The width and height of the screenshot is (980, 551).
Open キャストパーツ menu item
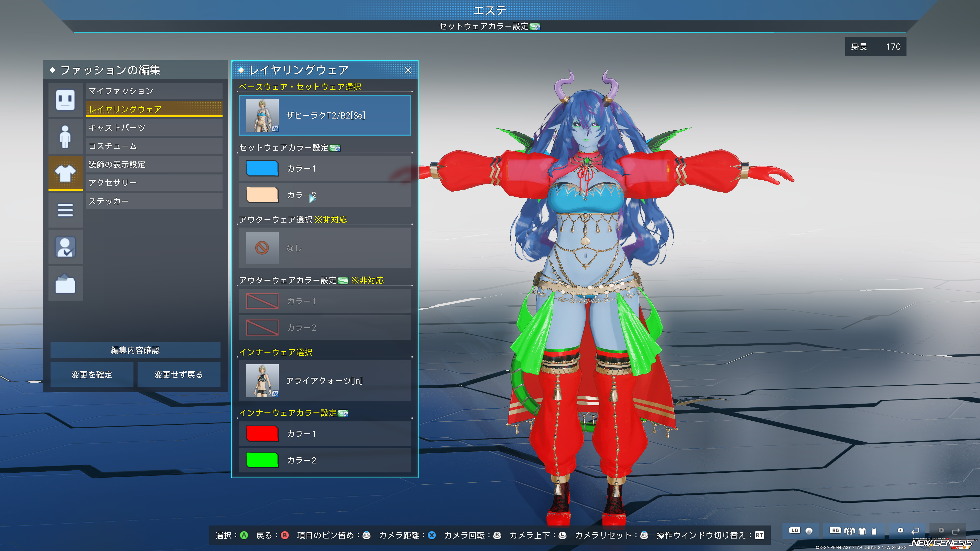[154, 128]
